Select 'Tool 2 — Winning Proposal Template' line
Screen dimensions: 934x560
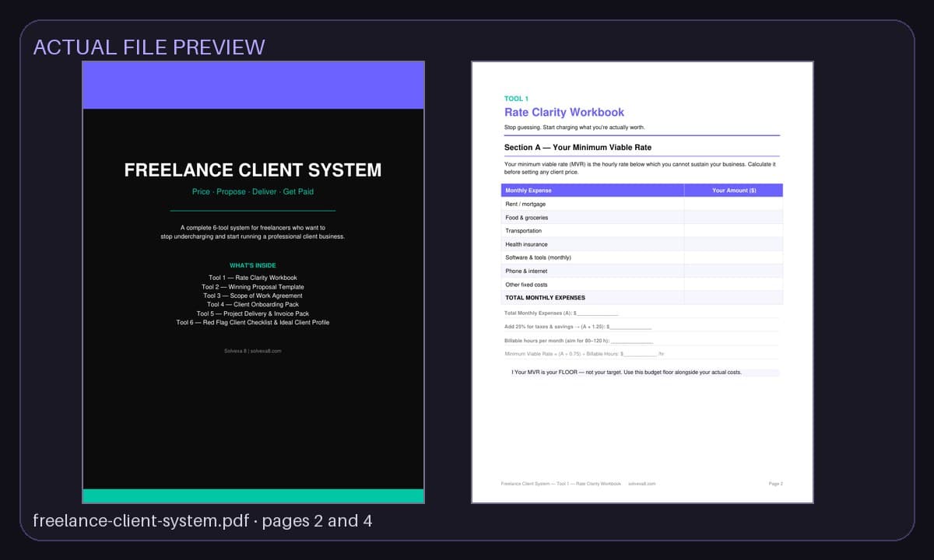click(253, 287)
